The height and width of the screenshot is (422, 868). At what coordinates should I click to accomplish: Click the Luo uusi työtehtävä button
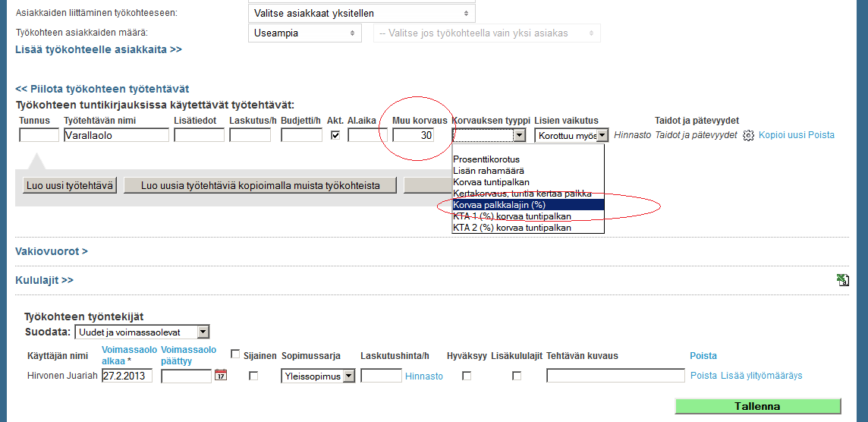[69, 185]
